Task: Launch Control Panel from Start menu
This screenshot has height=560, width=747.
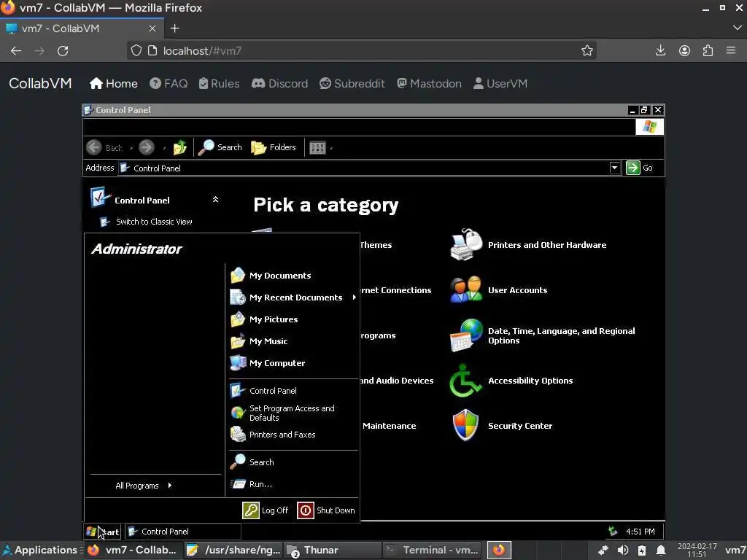Action: pyautogui.click(x=263, y=391)
